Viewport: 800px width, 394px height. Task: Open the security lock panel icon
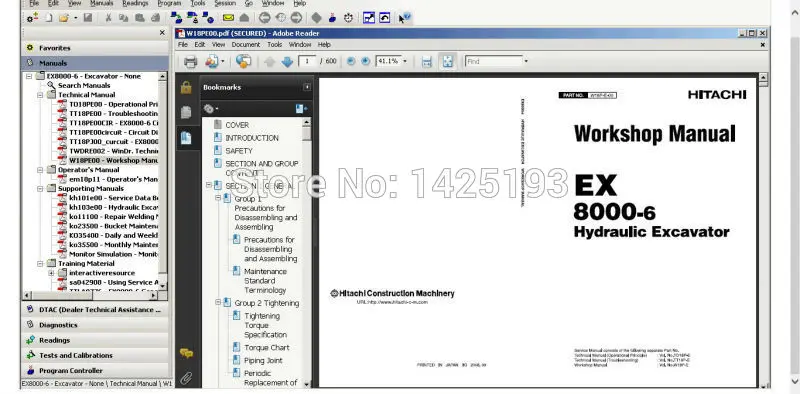186,87
